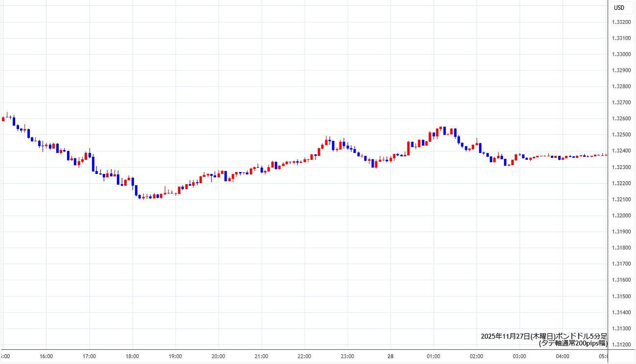The height and width of the screenshot is (364, 636).
Task: Select the 18:00 time axis marker
Action: tap(132, 356)
